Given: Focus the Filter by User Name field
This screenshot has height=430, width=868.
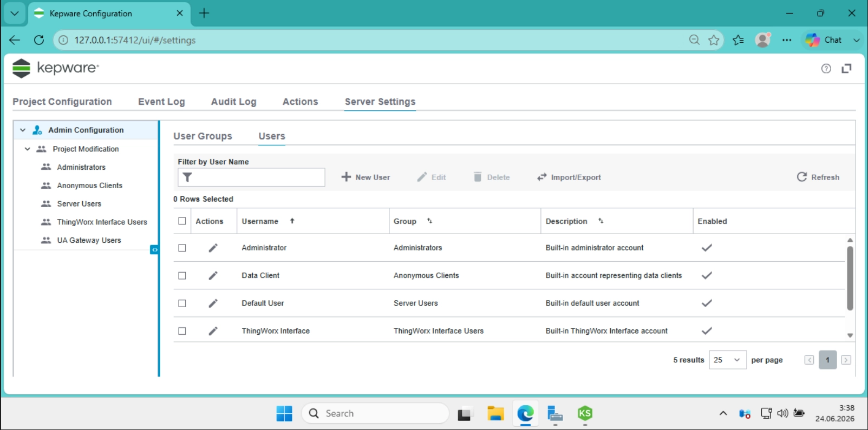Looking at the screenshot, I should coord(251,177).
